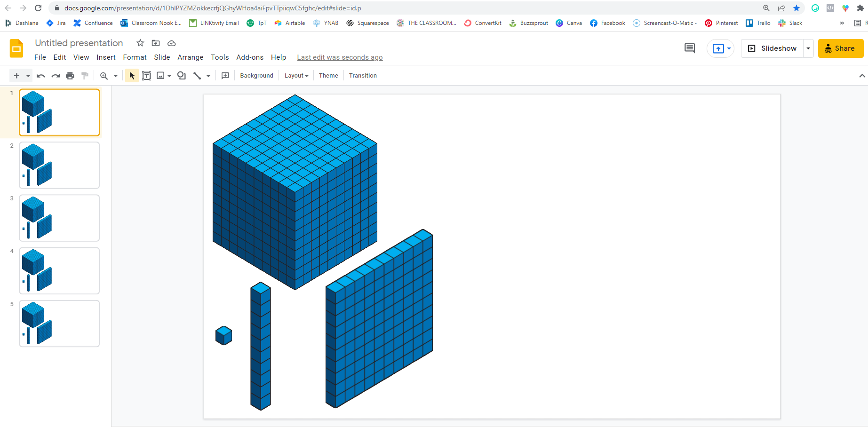The width and height of the screenshot is (868, 427).
Task: Bookmark page with Chrome star icon
Action: [x=796, y=8]
